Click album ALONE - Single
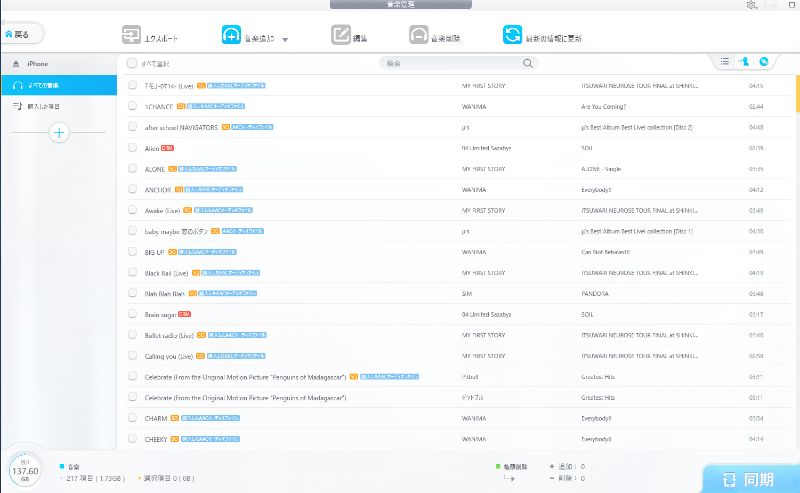Screen dimensions: 800x493 [601, 169]
